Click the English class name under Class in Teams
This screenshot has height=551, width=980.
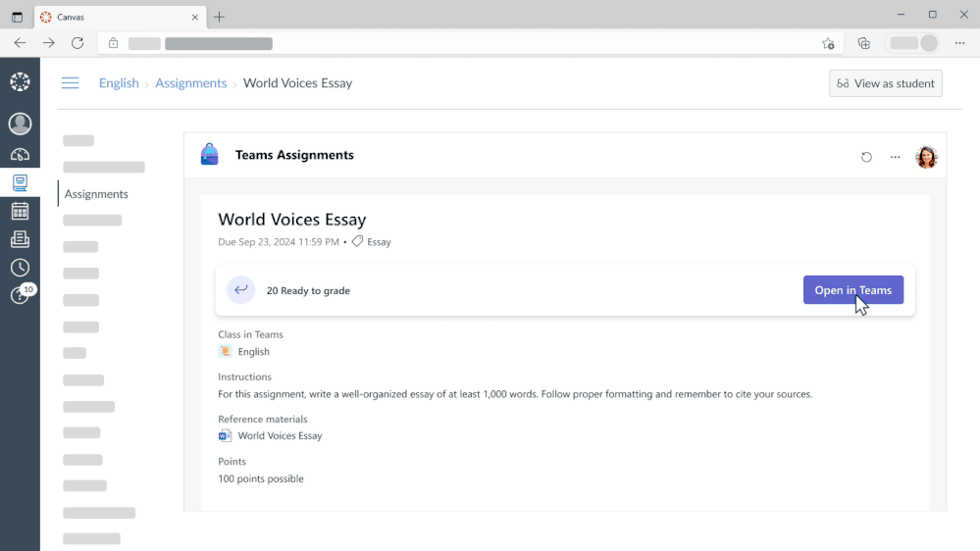pos(254,352)
